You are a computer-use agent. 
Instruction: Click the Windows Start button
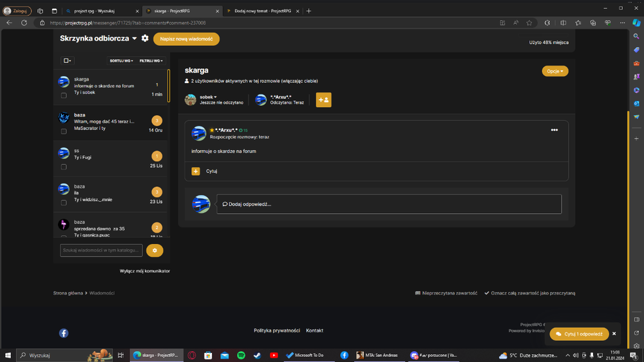click(8, 355)
